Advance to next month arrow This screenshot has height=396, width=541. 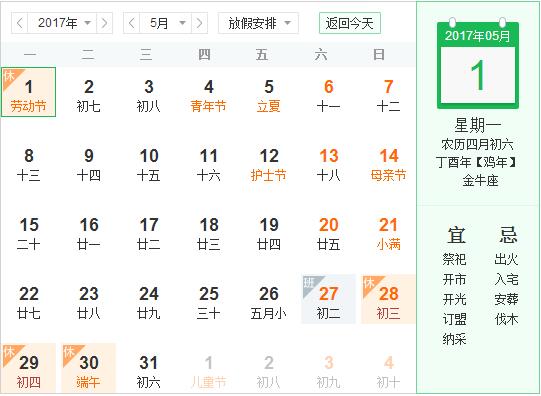click(x=199, y=23)
